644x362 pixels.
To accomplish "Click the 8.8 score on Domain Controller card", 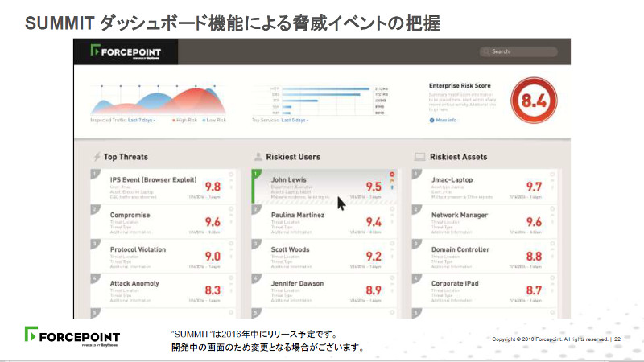I will click(x=534, y=256).
